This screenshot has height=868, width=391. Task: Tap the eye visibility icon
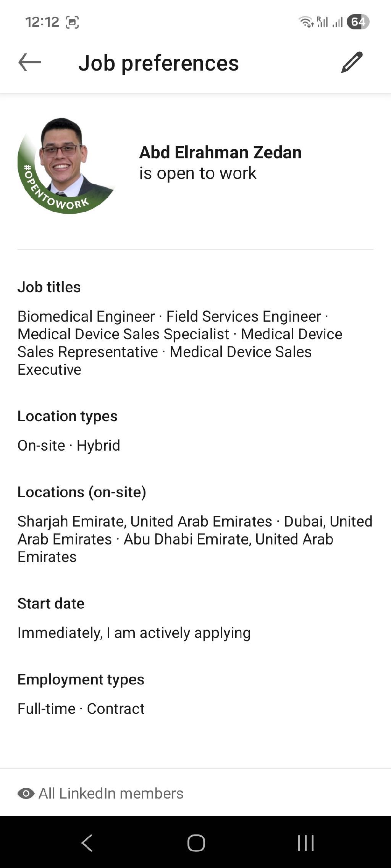pyautogui.click(x=26, y=794)
